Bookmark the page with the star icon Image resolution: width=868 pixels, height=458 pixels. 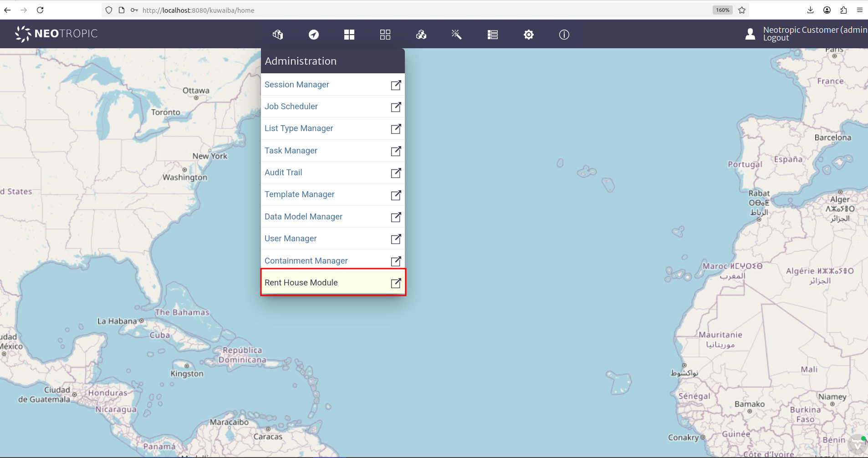tap(742, 10)
